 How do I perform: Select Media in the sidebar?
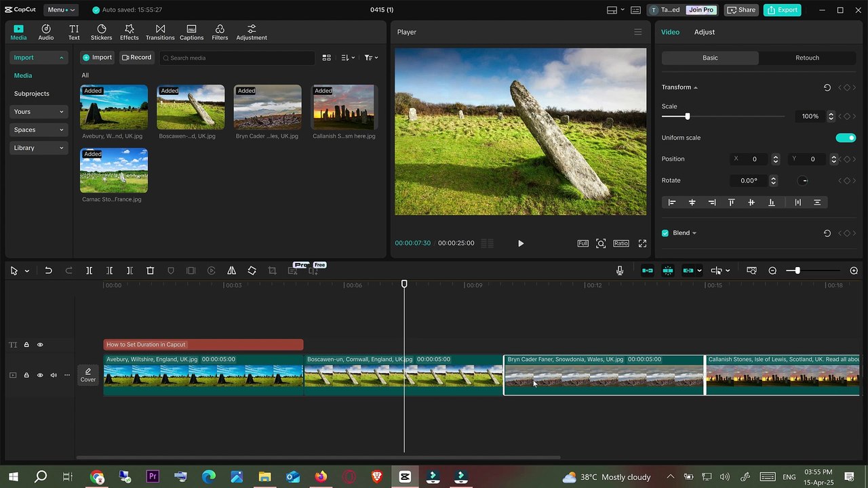(23, 76)
